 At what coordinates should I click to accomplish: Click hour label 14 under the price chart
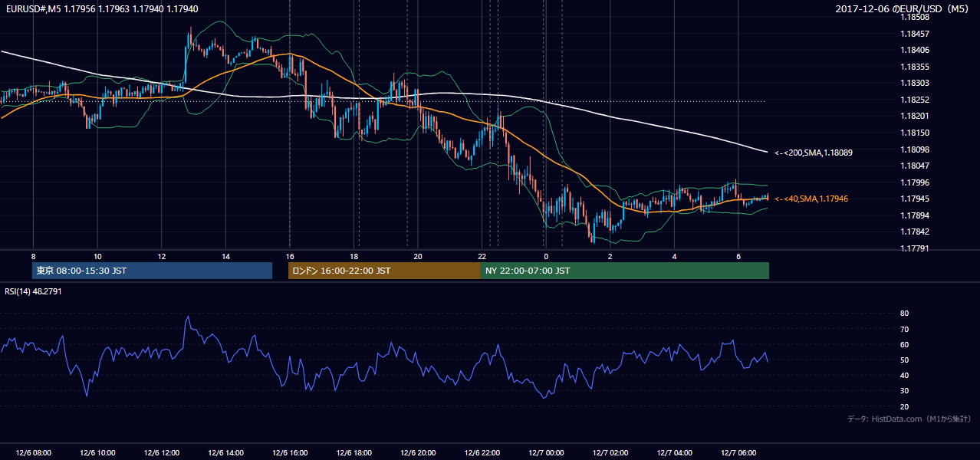[225, 256]
